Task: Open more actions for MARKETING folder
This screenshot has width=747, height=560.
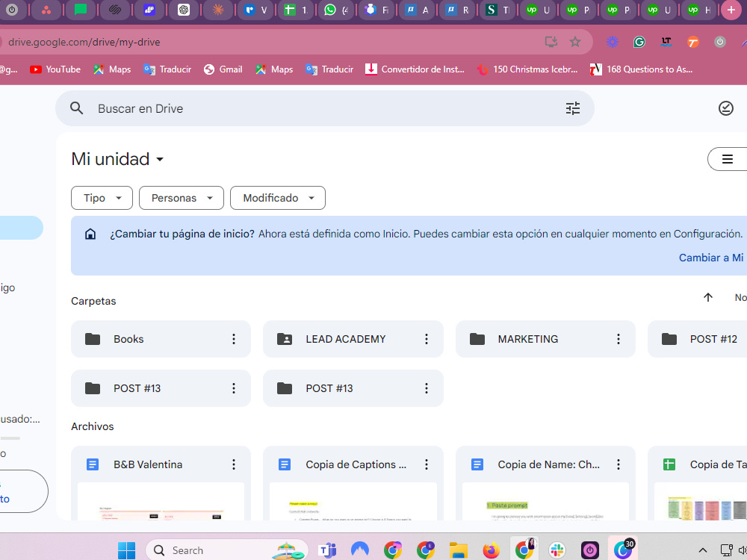Action: click(619, 339)
